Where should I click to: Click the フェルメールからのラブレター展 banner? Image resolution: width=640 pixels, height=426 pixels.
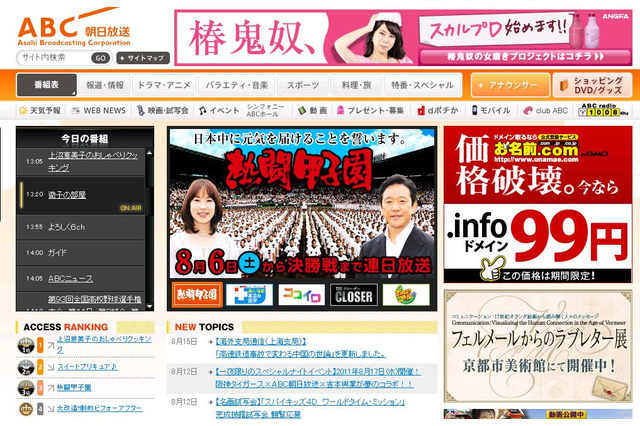point(538,346)
